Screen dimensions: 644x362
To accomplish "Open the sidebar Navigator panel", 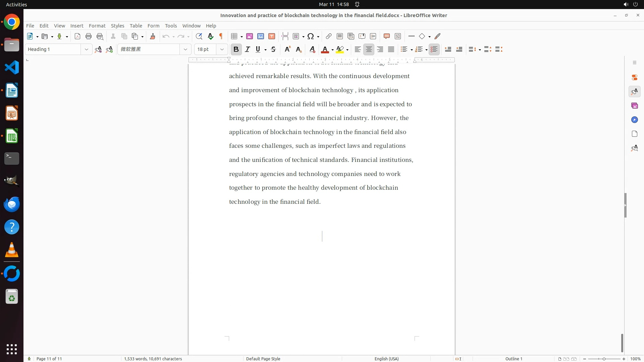I will tap(634, 120).
